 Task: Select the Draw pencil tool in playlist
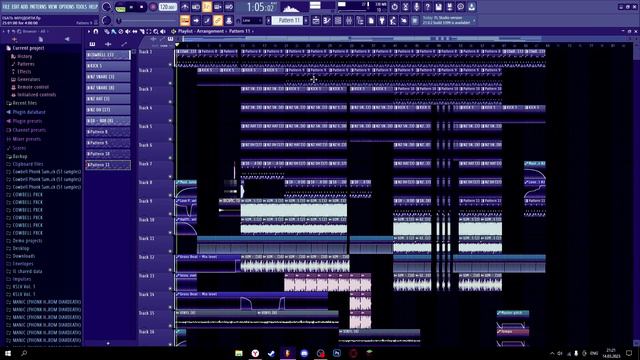[x=107, y=31]
